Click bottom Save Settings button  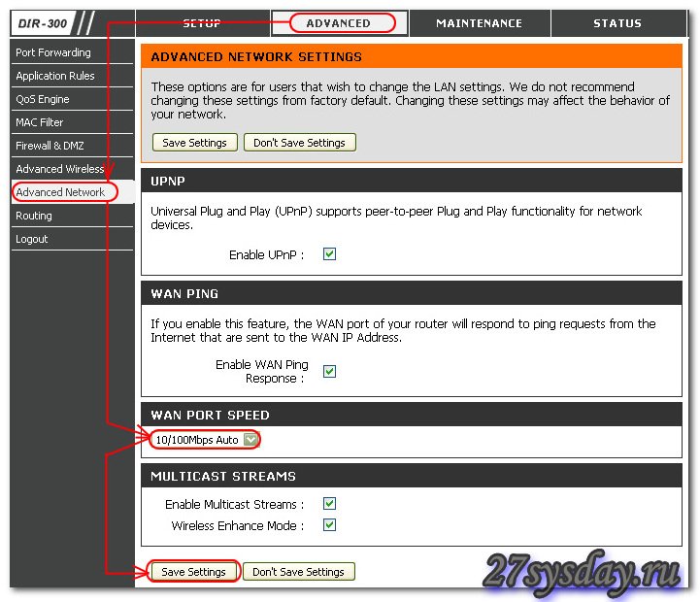pyautogui.click(x=194, y=572)
